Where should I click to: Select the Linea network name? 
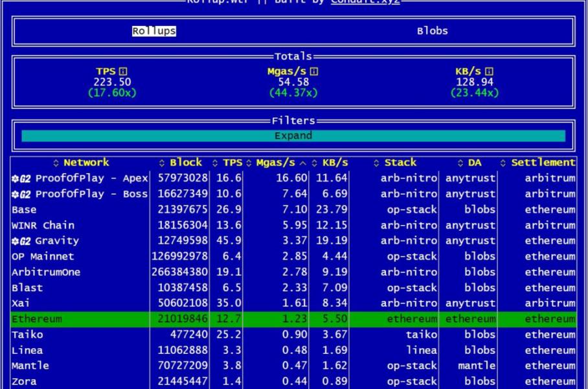(27, 350)
